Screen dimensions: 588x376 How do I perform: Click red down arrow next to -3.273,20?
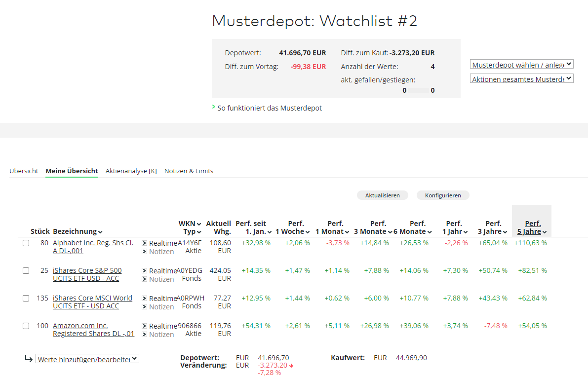point(291,366)
